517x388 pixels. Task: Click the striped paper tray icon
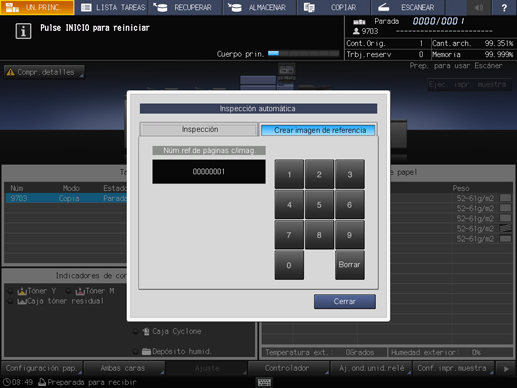pos(506,228)
